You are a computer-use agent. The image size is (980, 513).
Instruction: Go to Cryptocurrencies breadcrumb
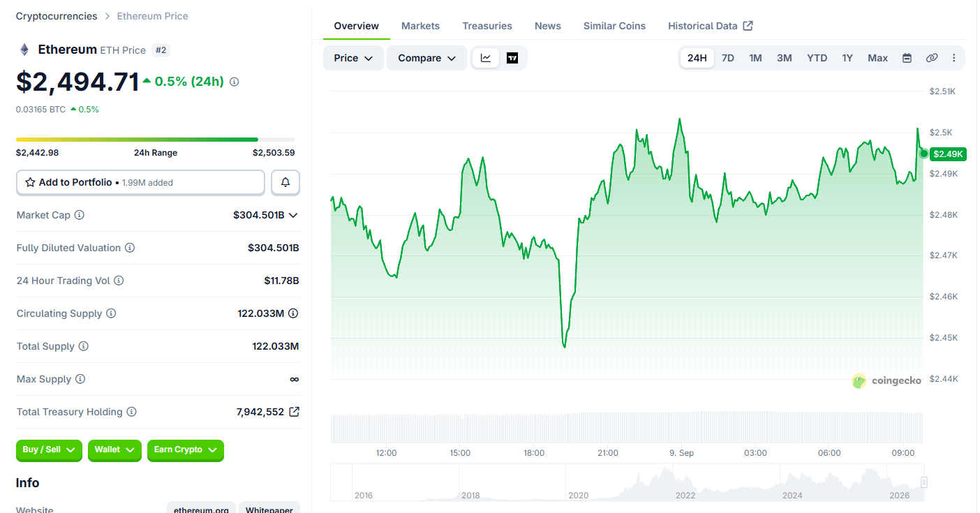coord(57,16)
